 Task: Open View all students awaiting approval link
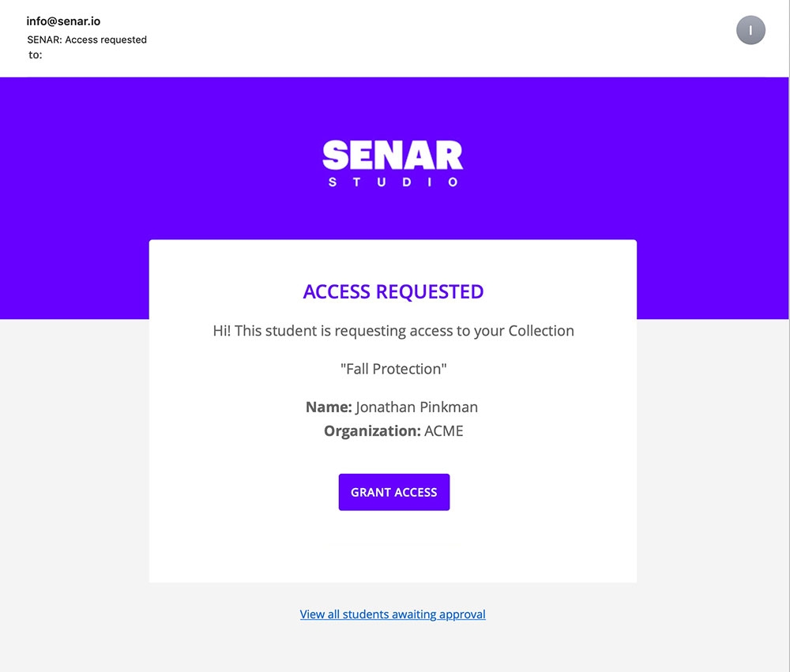393,614
